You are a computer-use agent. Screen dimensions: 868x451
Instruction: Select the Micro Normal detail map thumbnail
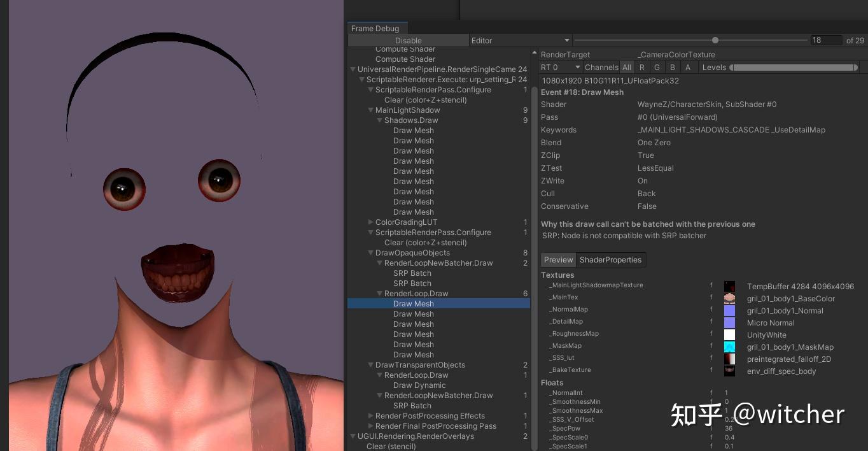coord(729,322)
